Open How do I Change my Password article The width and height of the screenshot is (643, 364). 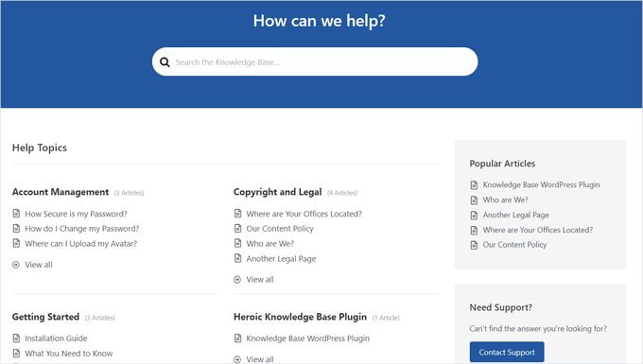(x=82, y=228)
